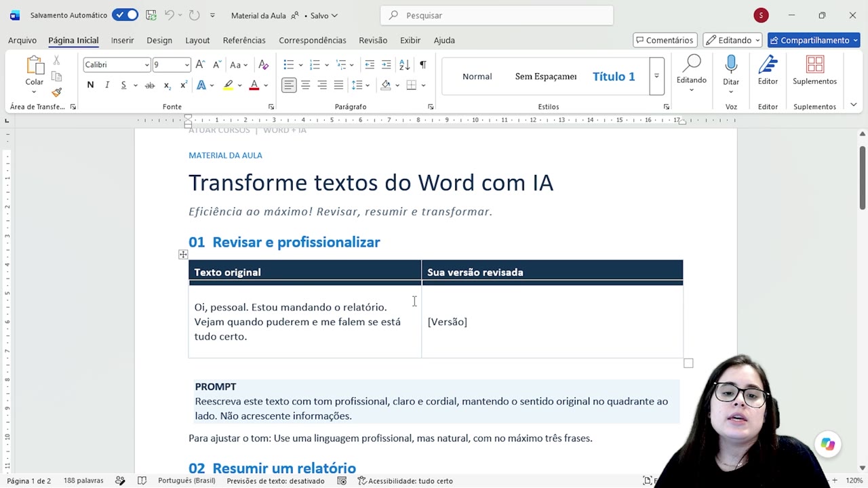Apply the Título 1 style

point(614,77)
